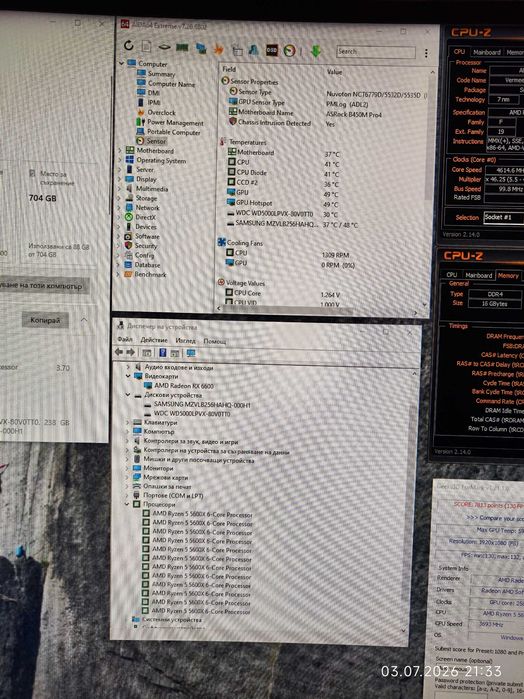This screenshot has width=524, height=699.
Task: Collapse Дискови устройства in Device Manager
Action: click(x=128, y=395)
